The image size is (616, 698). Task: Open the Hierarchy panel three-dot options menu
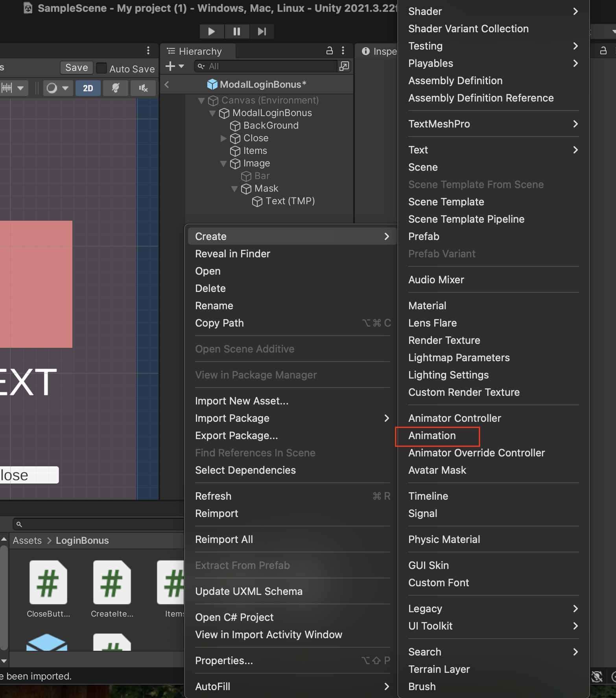tap(343, 50)
